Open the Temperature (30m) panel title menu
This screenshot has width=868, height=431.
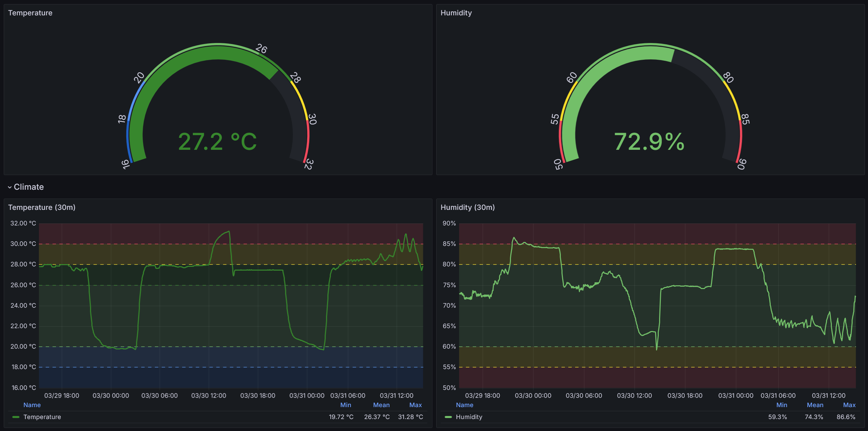[42, 207]
